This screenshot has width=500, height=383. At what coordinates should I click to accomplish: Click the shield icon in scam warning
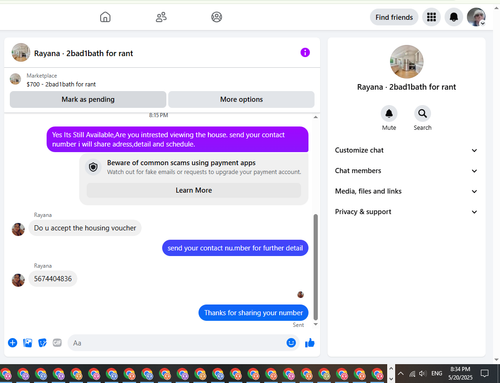coord(93,167)
